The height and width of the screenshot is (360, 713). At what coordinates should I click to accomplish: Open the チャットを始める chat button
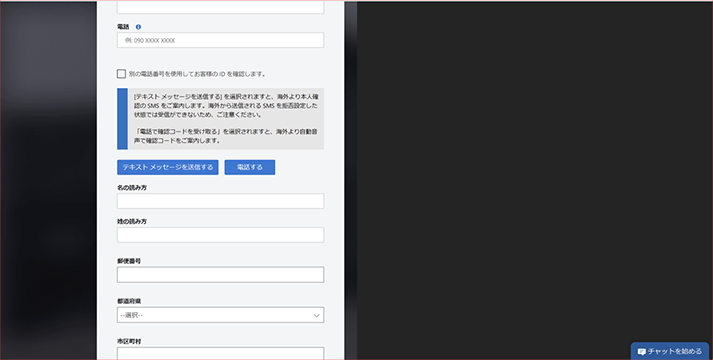tap(670, 351)
